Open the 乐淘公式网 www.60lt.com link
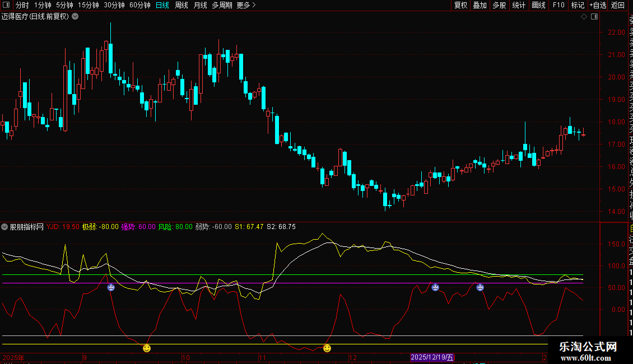Image resolution: width=633 pixels, height=364 pixels. (588, 352)
